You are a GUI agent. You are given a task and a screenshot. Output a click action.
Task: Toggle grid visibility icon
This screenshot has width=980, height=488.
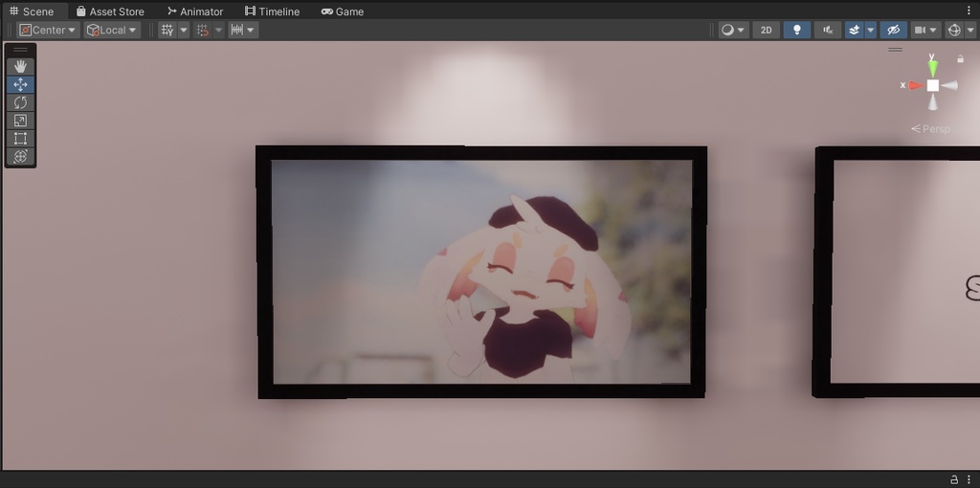[167, 30]
